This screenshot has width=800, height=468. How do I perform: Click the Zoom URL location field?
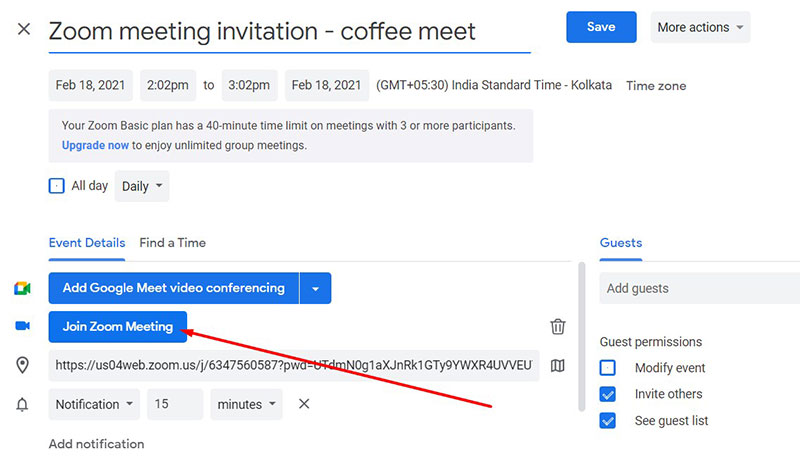tap(294, 365)
